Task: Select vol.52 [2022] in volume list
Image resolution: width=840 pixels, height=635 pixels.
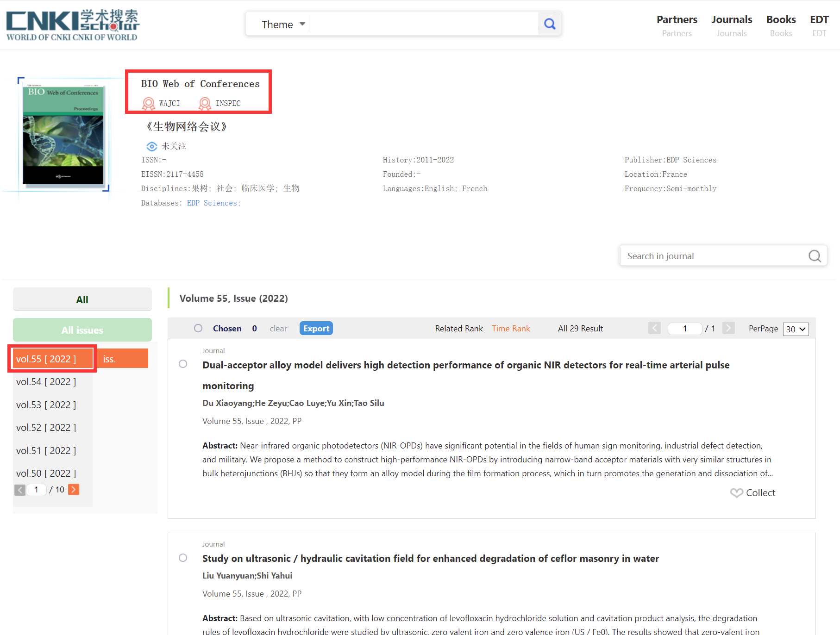Action: [x=46, y=428]
